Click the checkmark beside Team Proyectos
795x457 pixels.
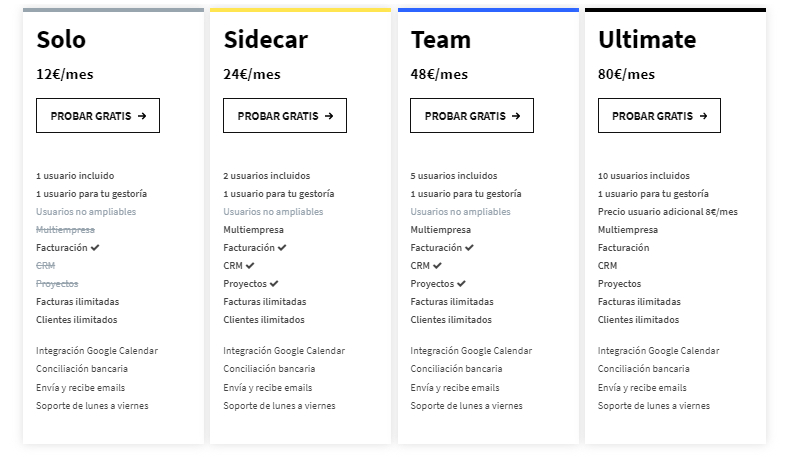461,284
